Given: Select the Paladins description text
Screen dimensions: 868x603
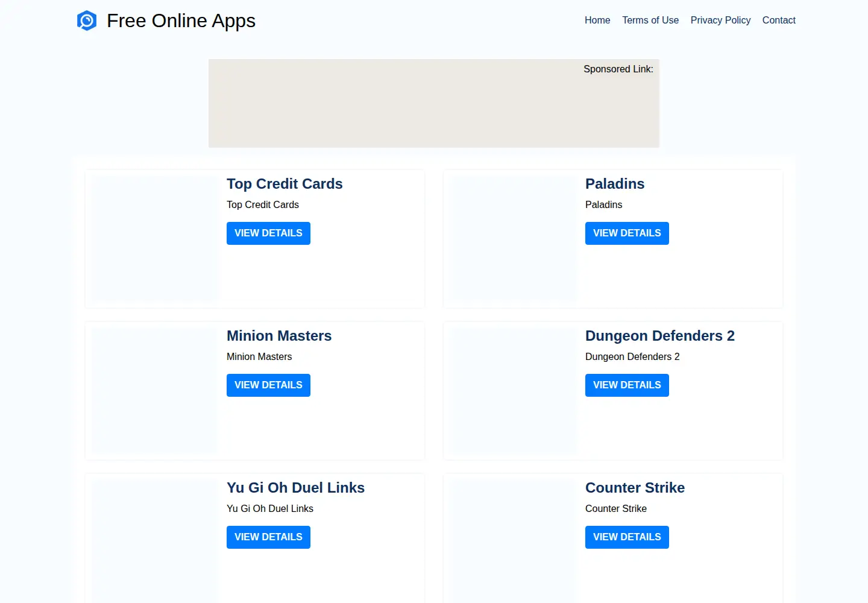Looking at the screenshot, I should (x=603, y=205).
